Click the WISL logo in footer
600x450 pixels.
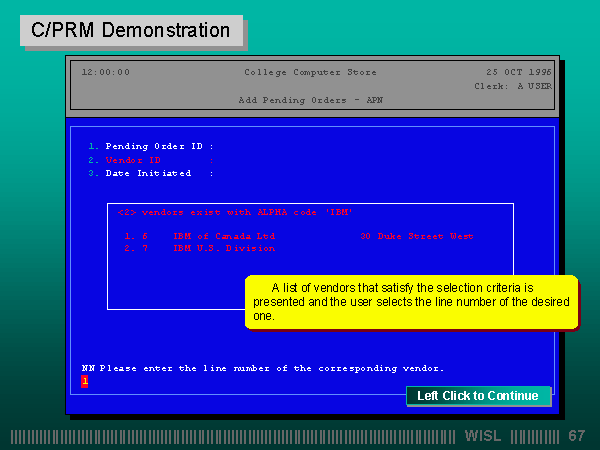484,436
